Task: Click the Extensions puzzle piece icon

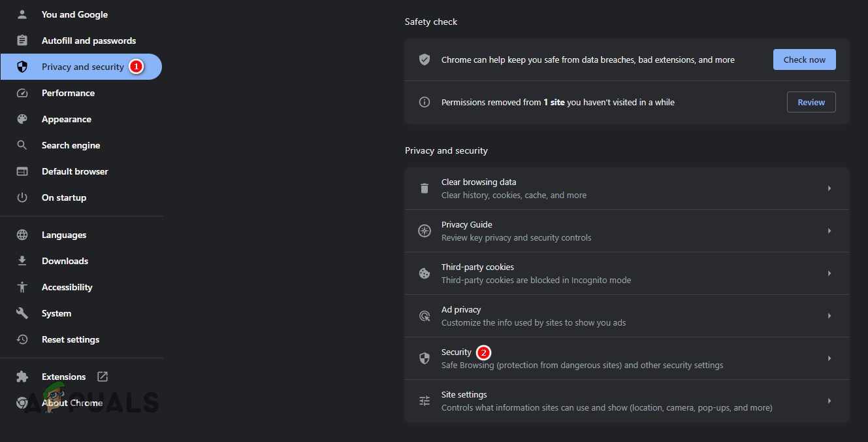Action: pos(22,377)
